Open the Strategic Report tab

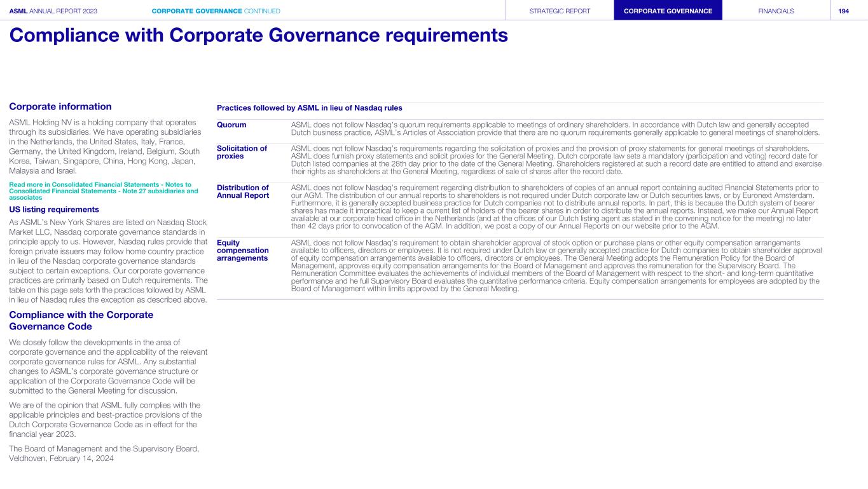pyautogui.click(x=560, y=11)
